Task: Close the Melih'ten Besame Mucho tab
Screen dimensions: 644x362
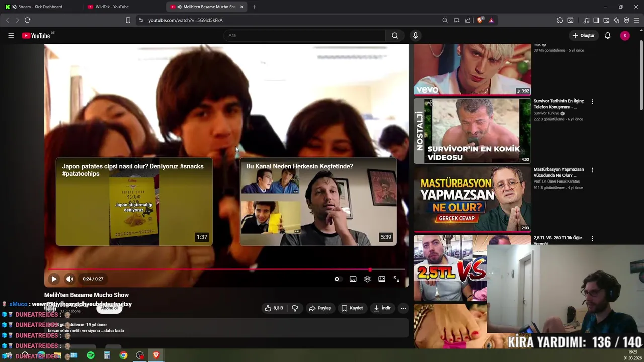Action: click(x=242, y=7)
